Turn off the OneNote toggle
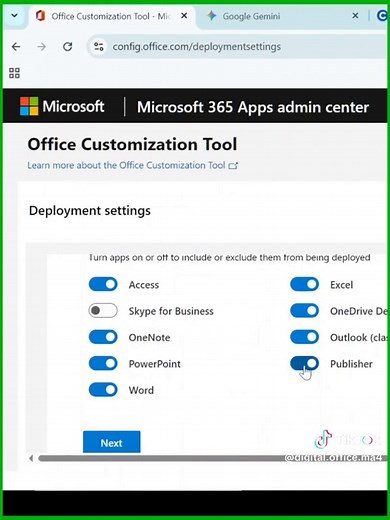This screenshot has height=520, width=390. click(x=103, y=337)
